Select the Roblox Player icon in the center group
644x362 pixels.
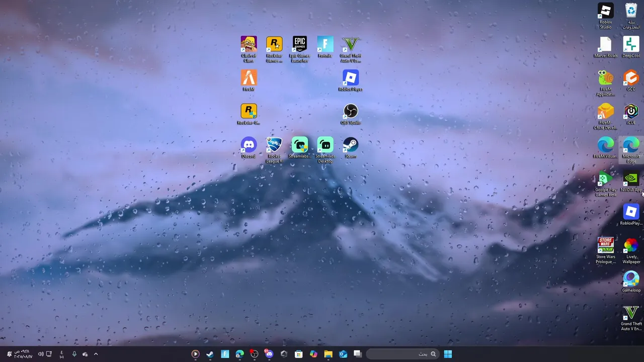(x=351, y=81)
